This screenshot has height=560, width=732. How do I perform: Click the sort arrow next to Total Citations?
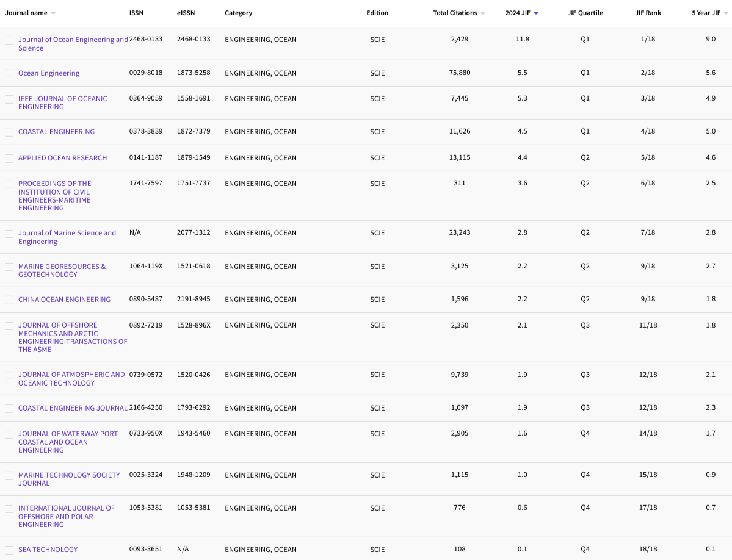[x=483, y=13]
